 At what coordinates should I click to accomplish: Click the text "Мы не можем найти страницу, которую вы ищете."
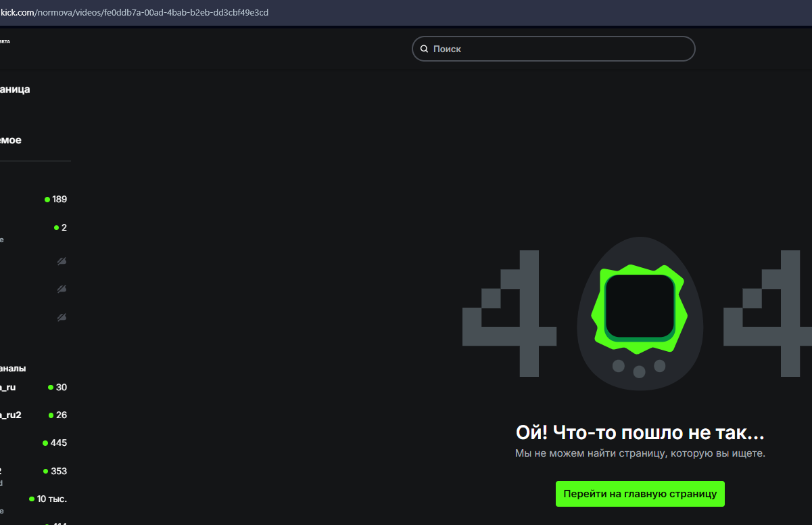[x=640, y=453]
